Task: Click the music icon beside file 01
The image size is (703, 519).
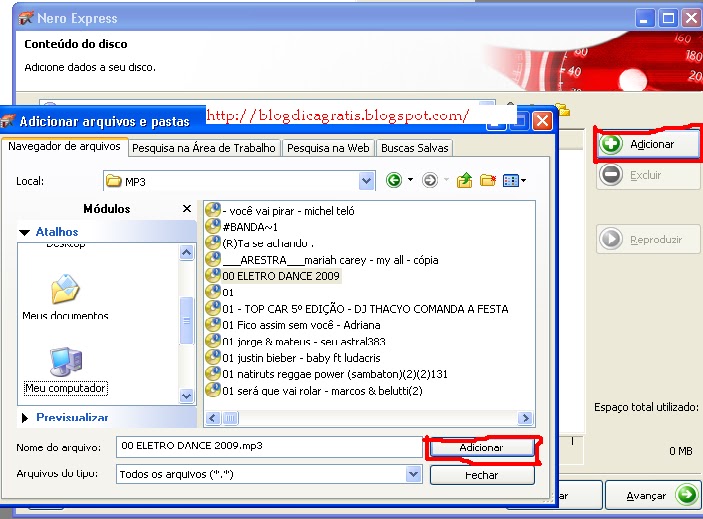Action: coord(213,292)
